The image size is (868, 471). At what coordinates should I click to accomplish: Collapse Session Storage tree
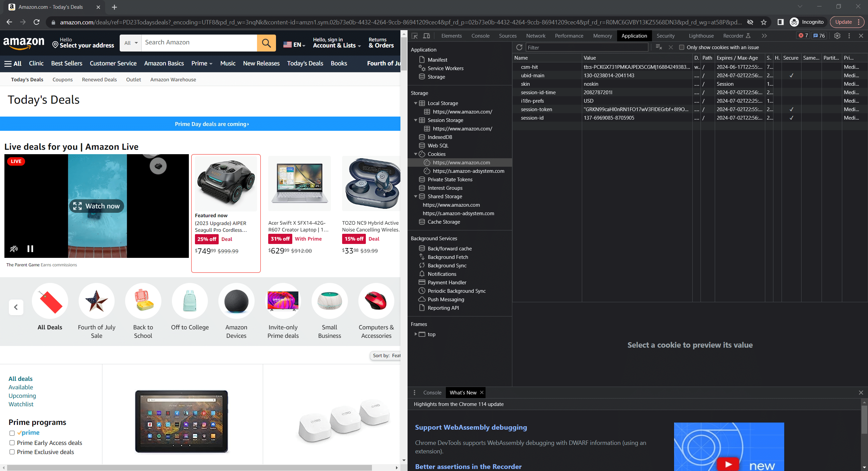[x=415, y=120]
